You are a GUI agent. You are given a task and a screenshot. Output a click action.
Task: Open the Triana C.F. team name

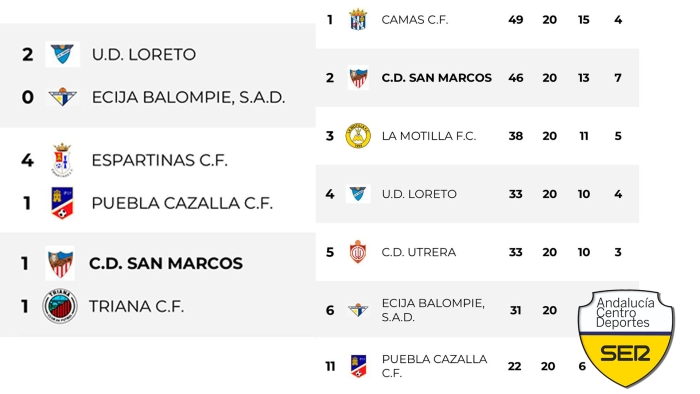coord(136,307)
